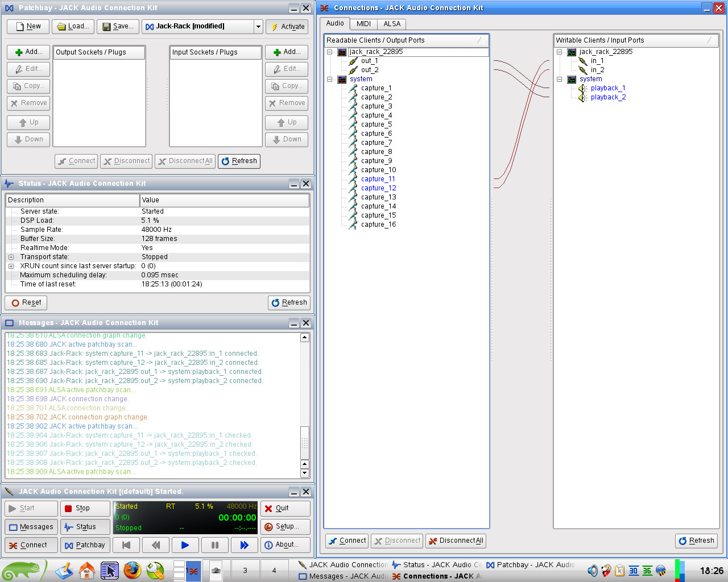728x582 pixels.
Task: Open the volume control tray icon
Action: pyautogui.click(x=593, y=571)
